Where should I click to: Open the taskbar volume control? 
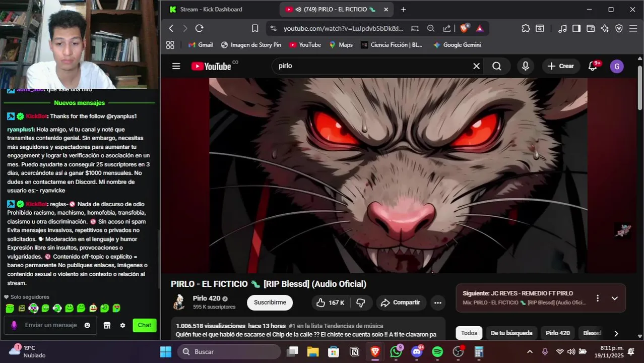click(571, 351)
